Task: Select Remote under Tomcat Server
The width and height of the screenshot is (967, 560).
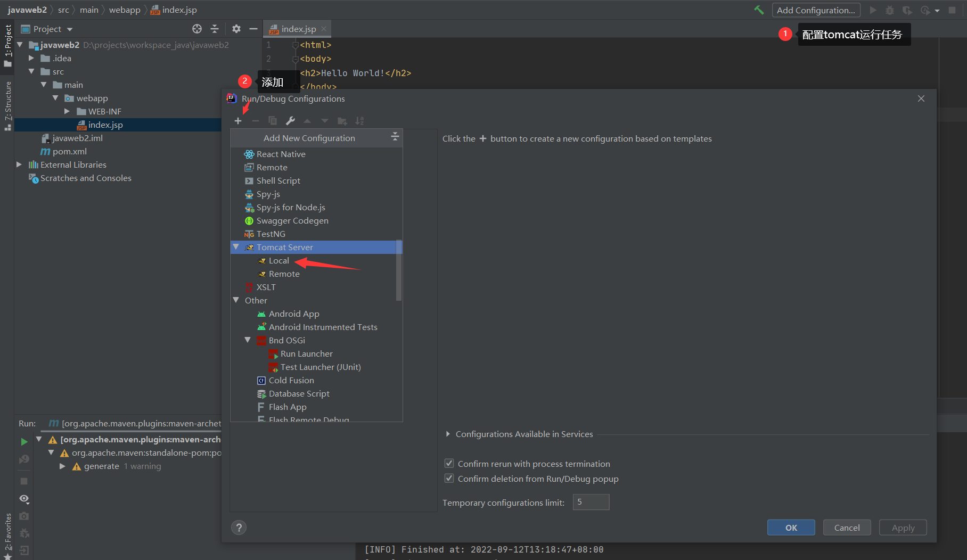Action: (x=284, y=274)
